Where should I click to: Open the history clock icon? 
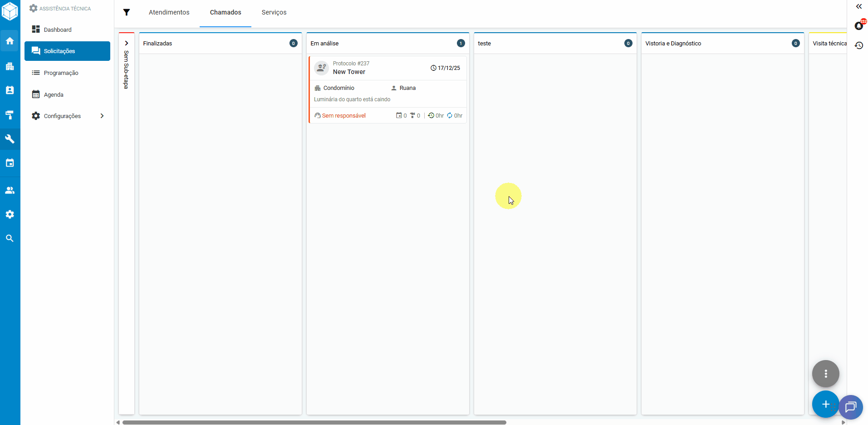point(858,45)
